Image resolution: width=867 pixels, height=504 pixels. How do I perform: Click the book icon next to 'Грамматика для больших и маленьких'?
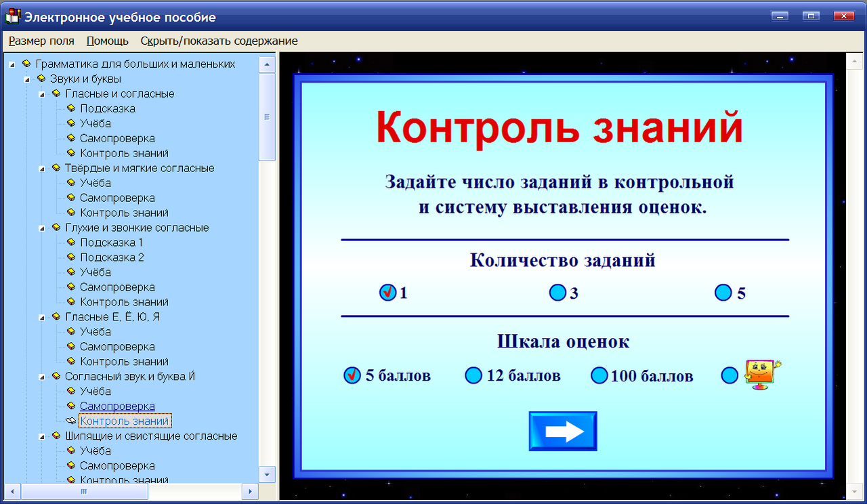pyautogui.click(x=28, y=64)
